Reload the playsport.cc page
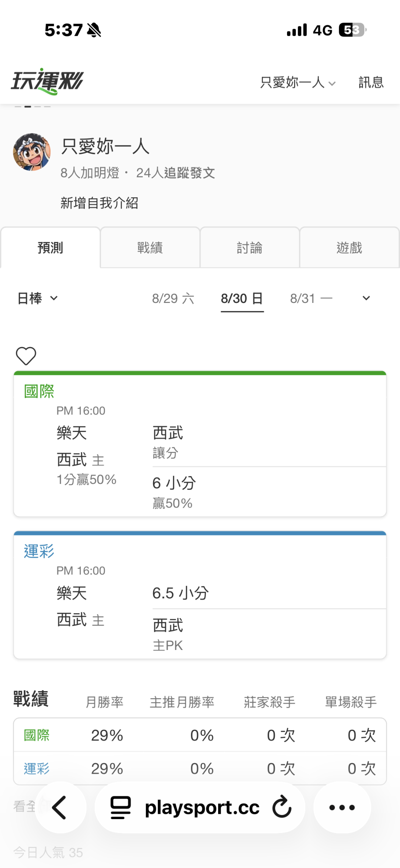The image size is (400, 868). 282,807
